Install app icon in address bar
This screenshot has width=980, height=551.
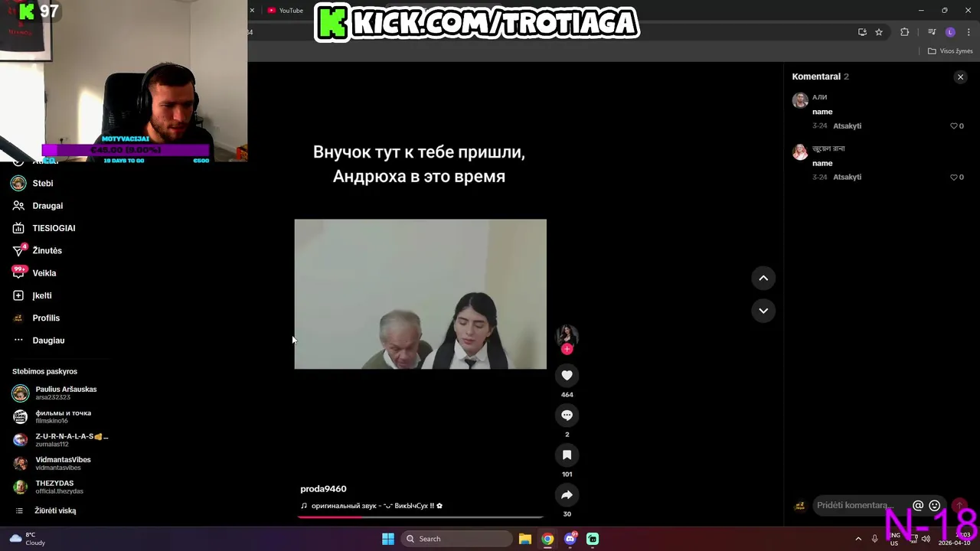[x=862, y=32]
